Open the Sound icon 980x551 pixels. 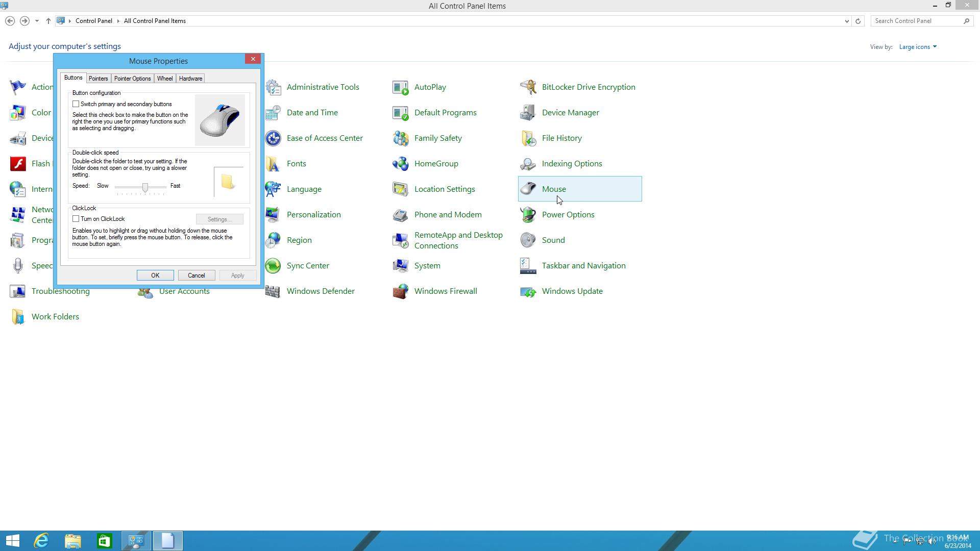(528, 240)
